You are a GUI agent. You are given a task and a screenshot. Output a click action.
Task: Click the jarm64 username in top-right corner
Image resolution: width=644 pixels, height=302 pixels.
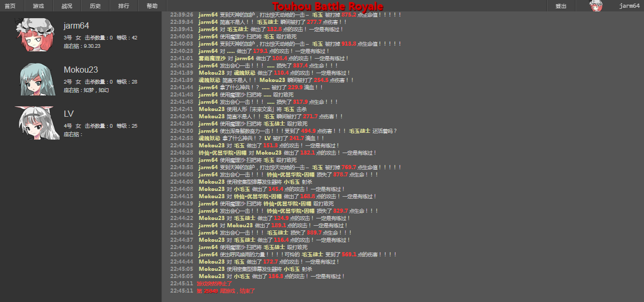tap(629, 6)
